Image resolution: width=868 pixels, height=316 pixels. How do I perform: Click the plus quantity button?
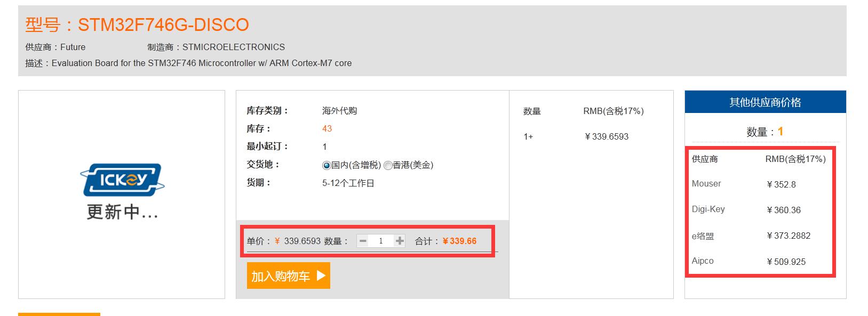(x=400, y=241)
